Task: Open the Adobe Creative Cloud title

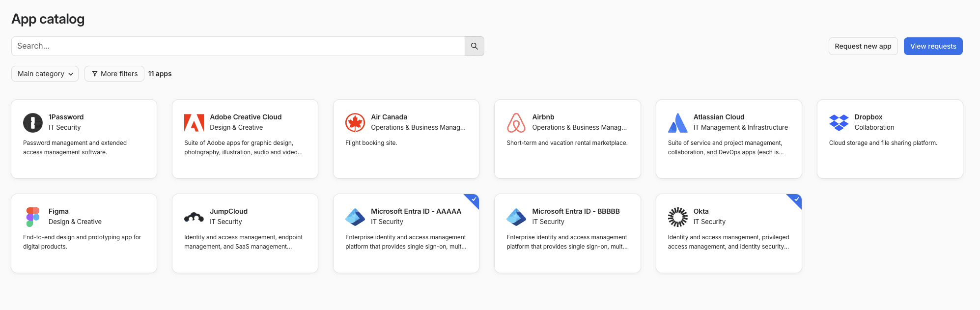Action: [x=246, y=117]
